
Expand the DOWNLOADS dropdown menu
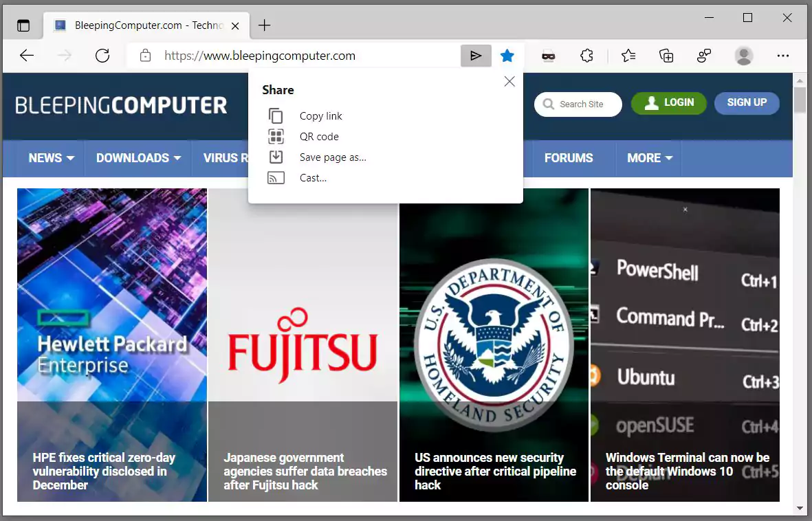click(138, 158)
